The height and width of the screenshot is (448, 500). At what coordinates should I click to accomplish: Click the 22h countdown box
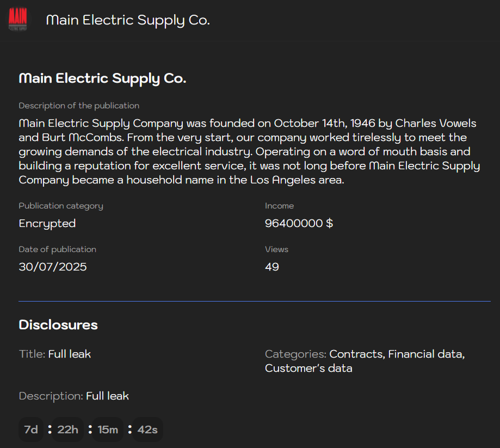point(68,429)
